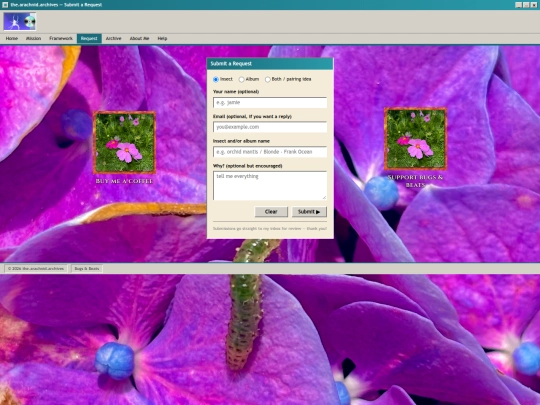Image resolution: width=540 pixels, height=405 pixels.
Task: Choose the Album radio option
Action: coord(241,80)
